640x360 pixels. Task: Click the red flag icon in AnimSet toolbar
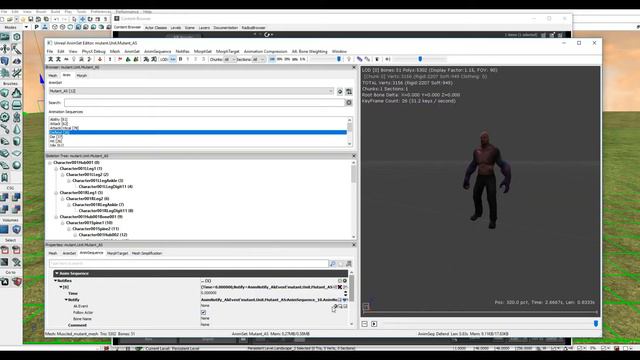pyautogui.click(x=120, y=60)
